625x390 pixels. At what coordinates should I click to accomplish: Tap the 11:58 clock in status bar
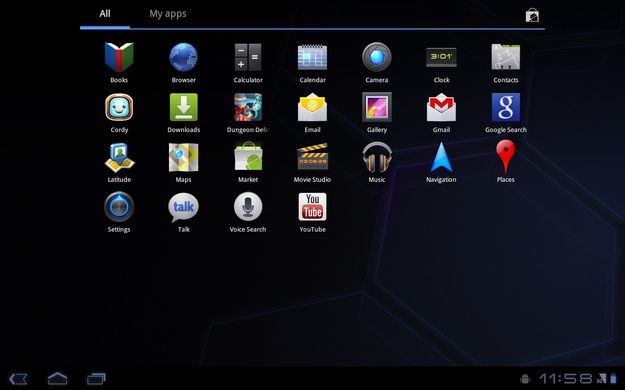coord(566,378)
